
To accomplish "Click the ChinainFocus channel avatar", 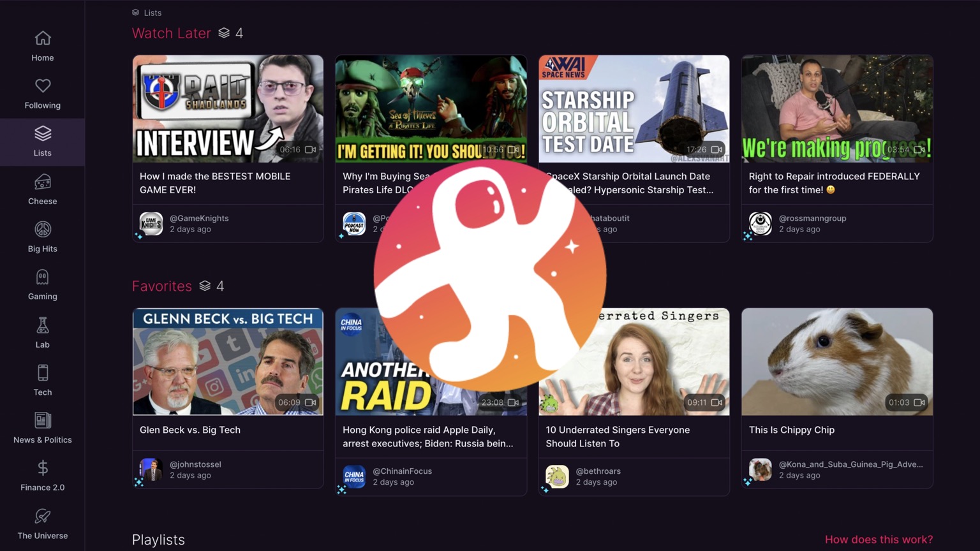I will (354, 476).
